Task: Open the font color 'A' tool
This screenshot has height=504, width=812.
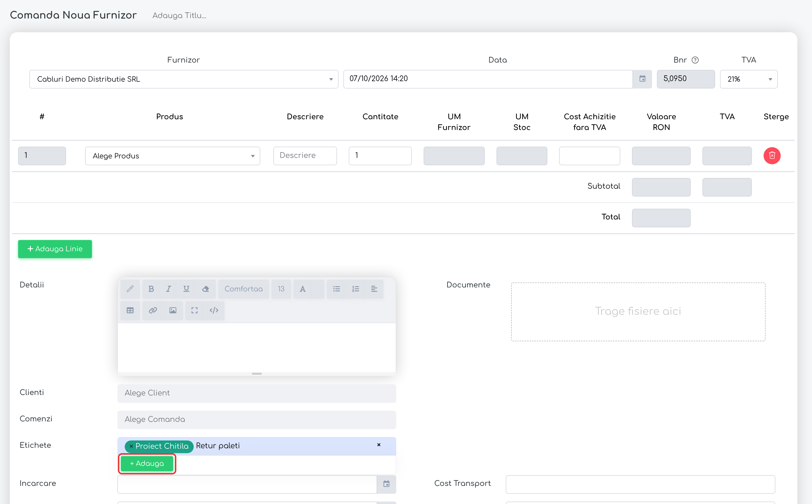Action: point(303,289)
